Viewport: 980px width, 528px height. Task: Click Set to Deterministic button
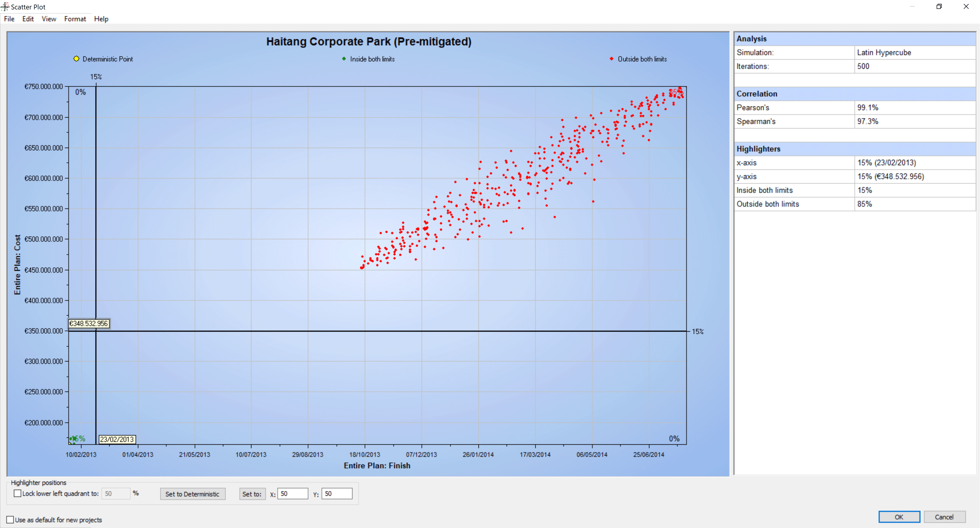point(192,494)
